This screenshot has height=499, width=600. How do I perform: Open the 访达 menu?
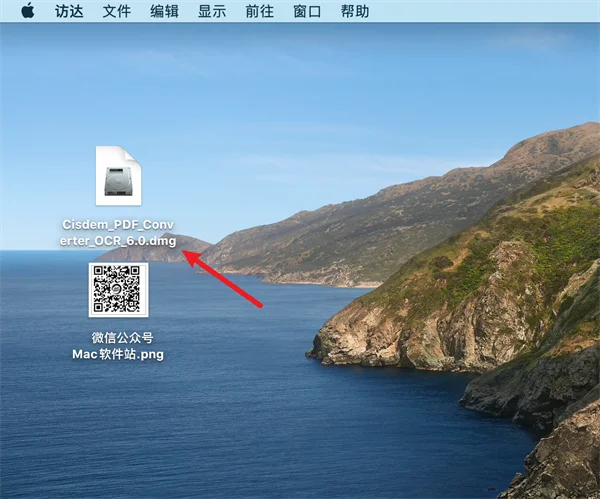pos(69,11)
